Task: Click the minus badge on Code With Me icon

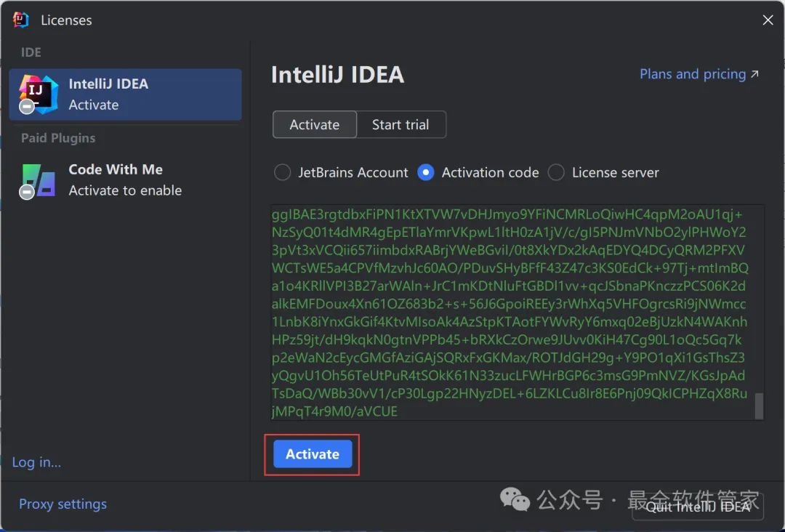Action: 27,193
